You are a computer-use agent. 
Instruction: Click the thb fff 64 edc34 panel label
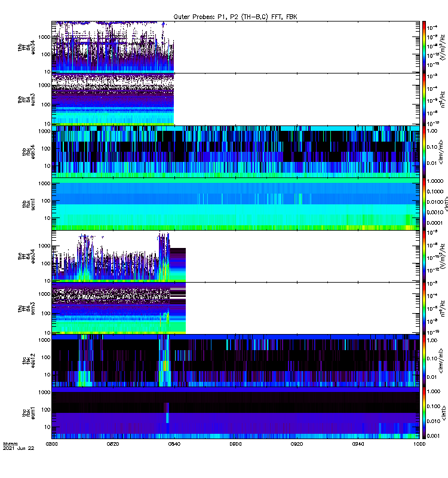(x=26, y=47)
